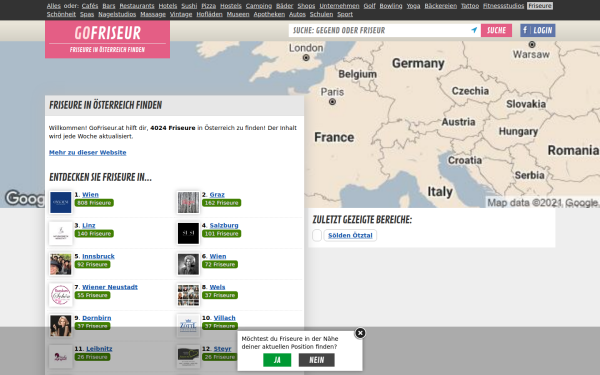Click the Paris marker on the map
Screen dimensions: 600x375
pos(332,101)
